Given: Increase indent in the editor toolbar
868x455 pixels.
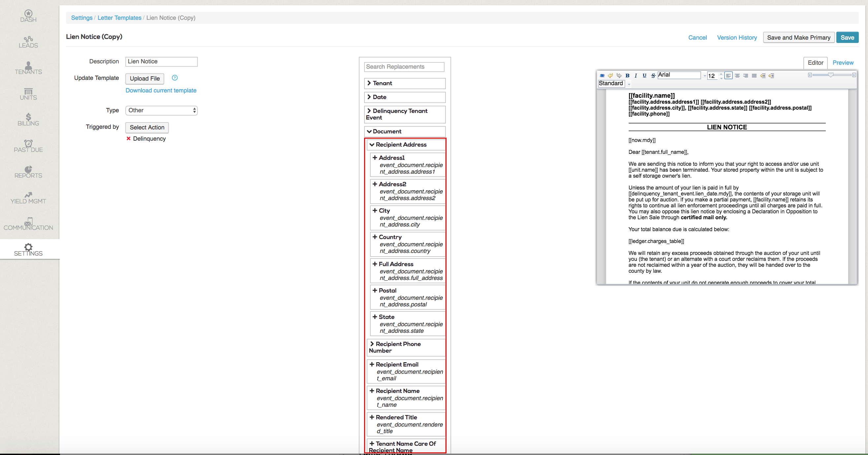Looking at the screenshot, I should 771,76.
